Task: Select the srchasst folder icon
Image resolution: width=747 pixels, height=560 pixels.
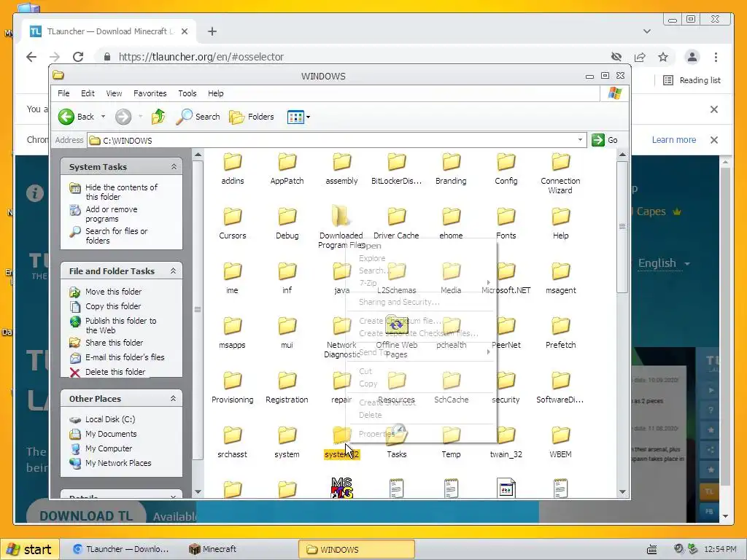Action: tap(233, 436)
